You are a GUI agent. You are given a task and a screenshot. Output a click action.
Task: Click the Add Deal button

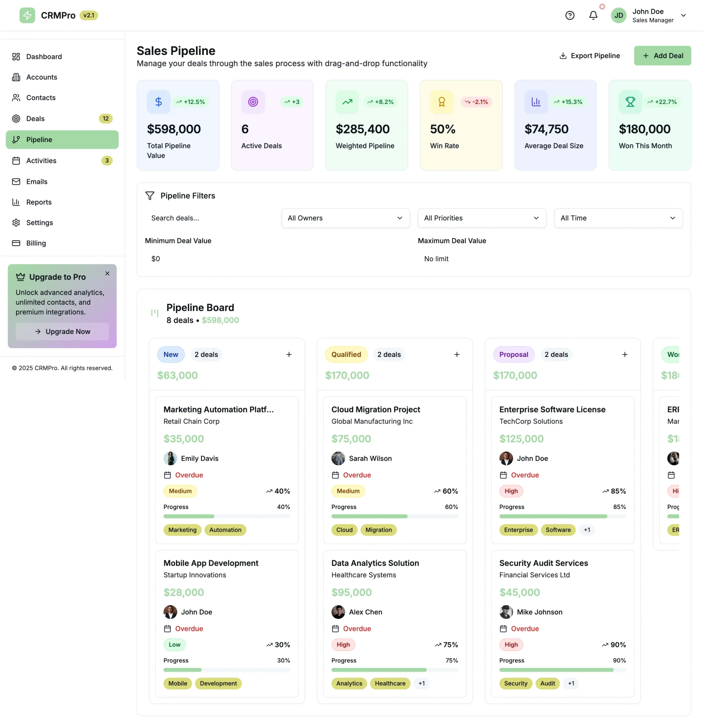[662, 55]
